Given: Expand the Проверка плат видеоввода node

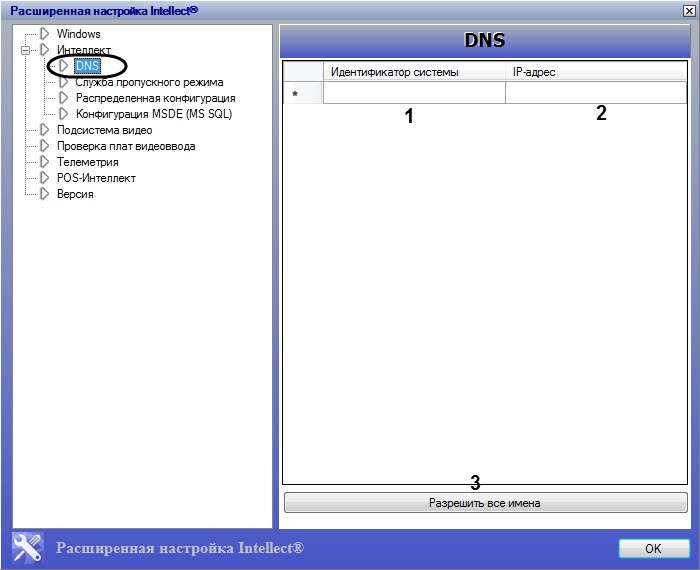Looking at the screenshot, I should (125, 146).
